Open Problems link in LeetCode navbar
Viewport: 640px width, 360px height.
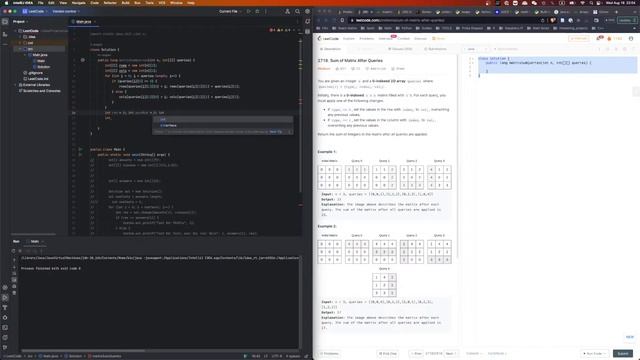(x=367, y=38)
